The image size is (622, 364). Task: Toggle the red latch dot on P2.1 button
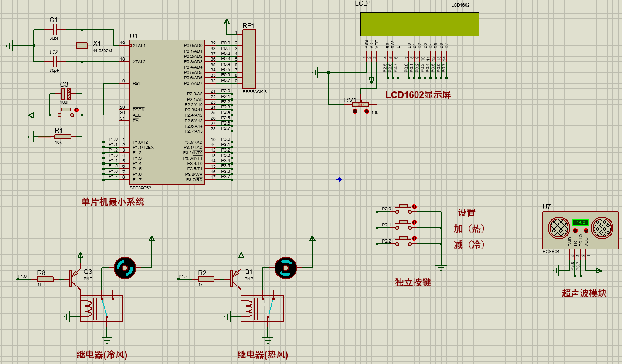415,222
